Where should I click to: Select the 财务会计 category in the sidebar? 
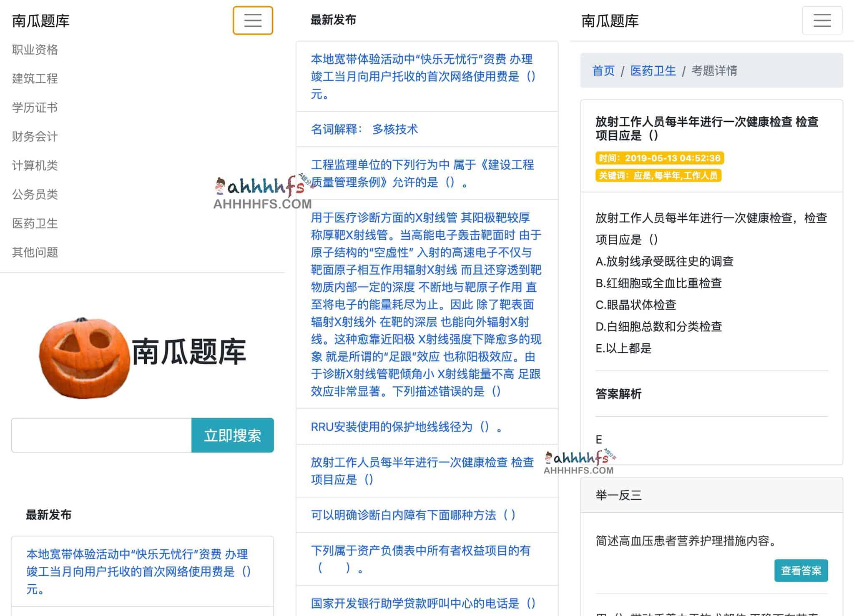tap(35, 137)
